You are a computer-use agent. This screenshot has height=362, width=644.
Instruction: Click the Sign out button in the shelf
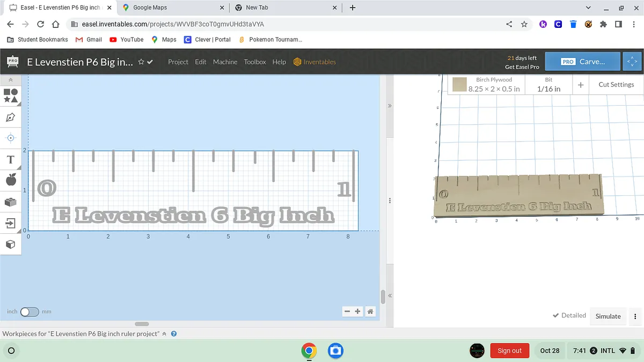click(x=509, y=351)
